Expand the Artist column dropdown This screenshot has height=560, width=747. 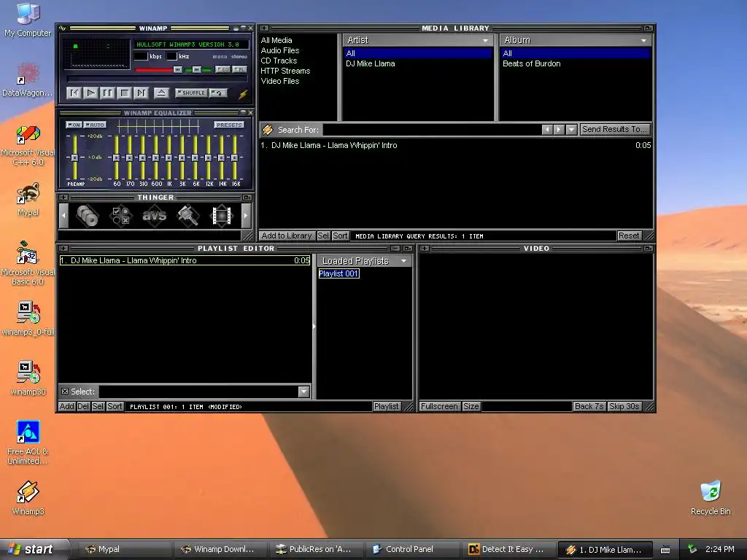pyautogui.click(x=485, y=41)
